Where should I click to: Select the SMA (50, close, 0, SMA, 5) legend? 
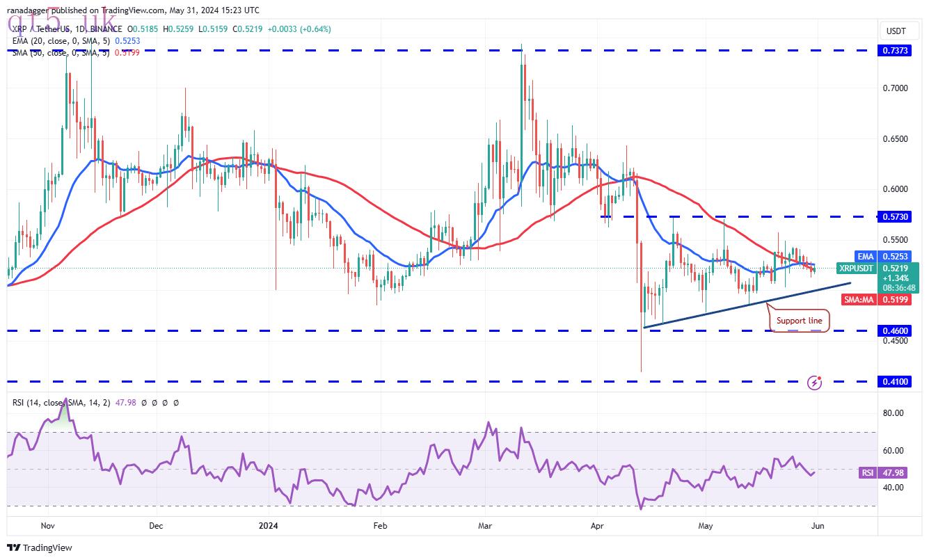61,53
